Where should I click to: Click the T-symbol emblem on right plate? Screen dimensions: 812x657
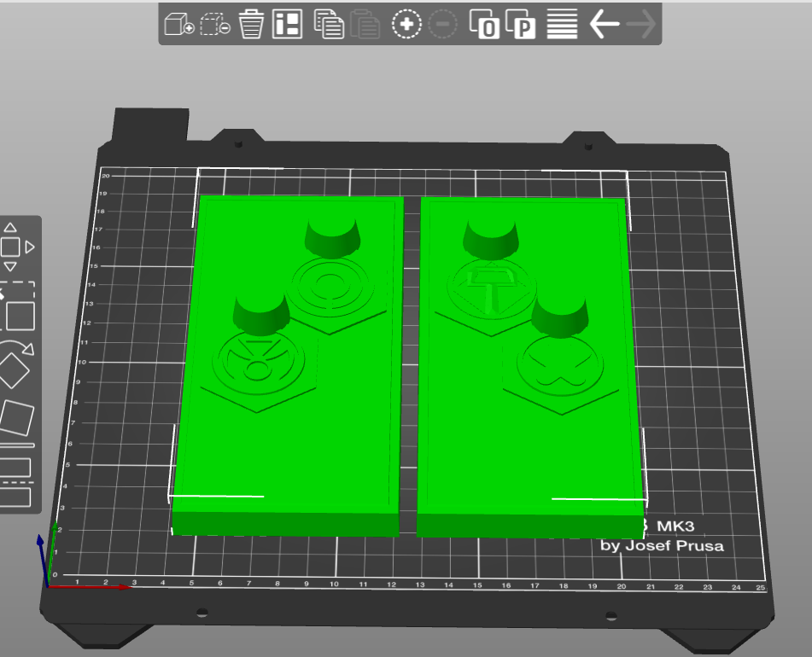point(491,291)
